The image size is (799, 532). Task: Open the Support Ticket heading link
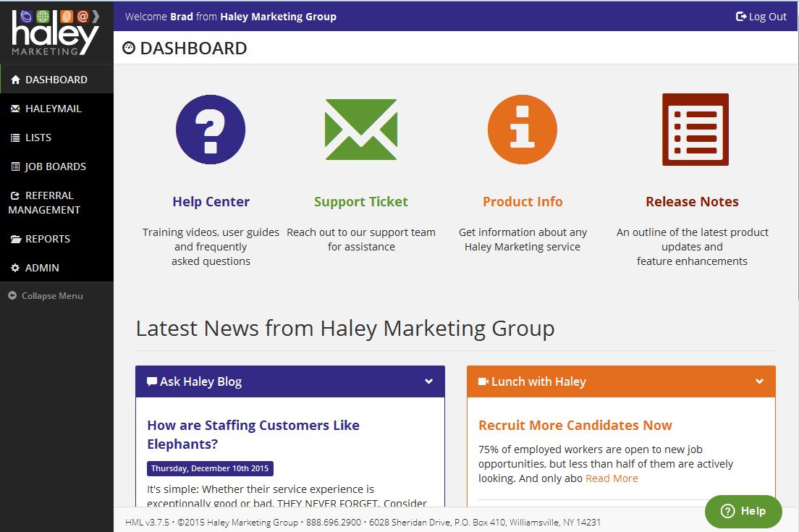click(360, 202)
